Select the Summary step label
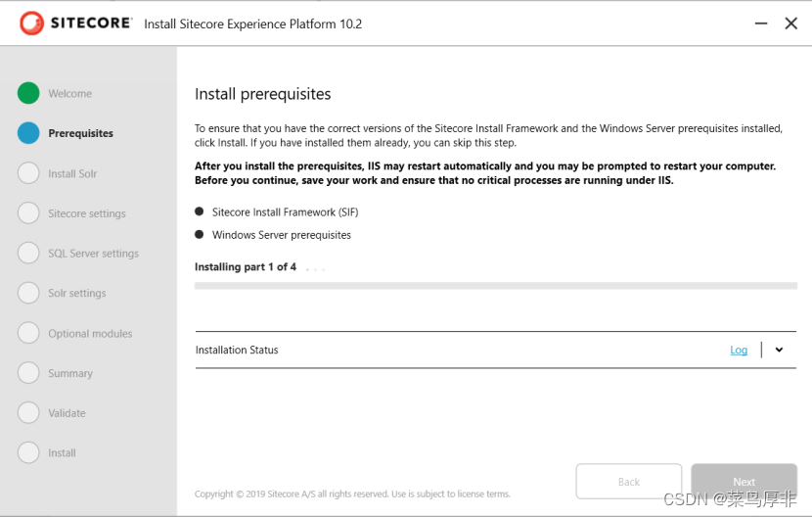The width and height of the screenshot is (812, 517). point(70,373)
